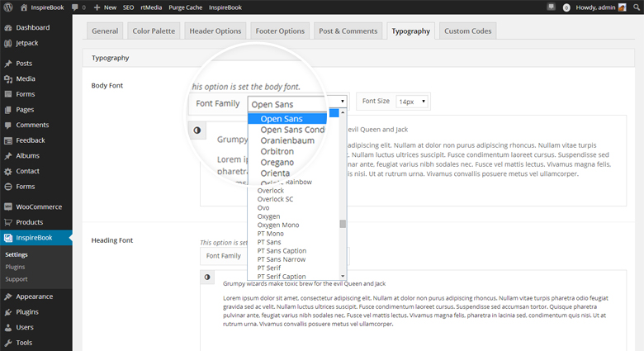Open the Post & Comments tab
The image size is (644, 351).
coord(348,31)
